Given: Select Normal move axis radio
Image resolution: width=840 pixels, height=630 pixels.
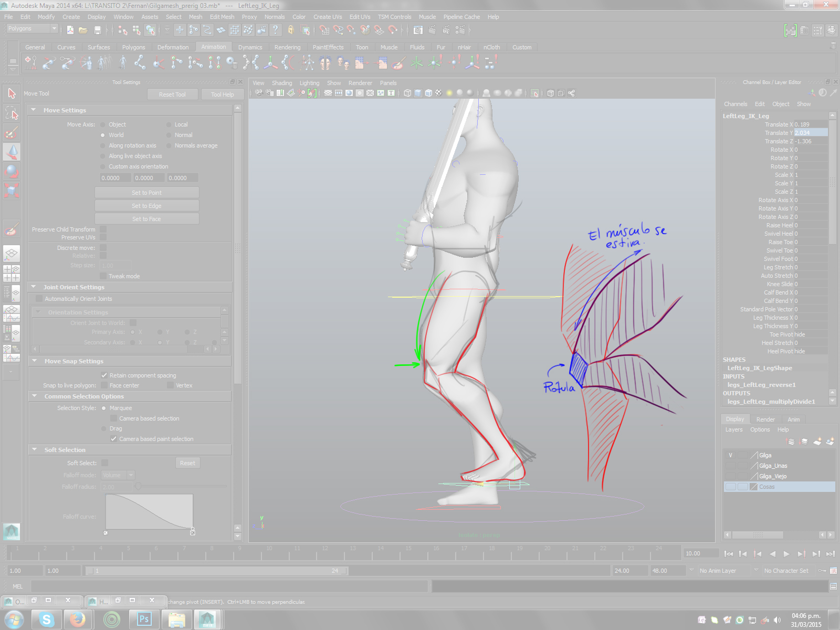Looking at the screenshot, I should pos(169,135).
